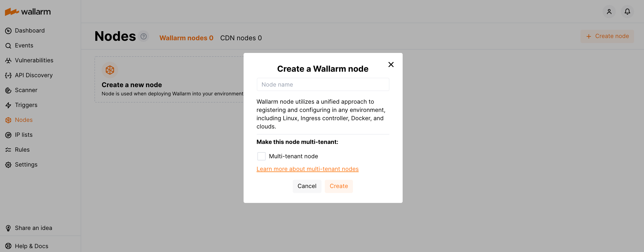Click the orange node icon in the card
This screenshot has height=252, width=644.
tap(110, 70)
